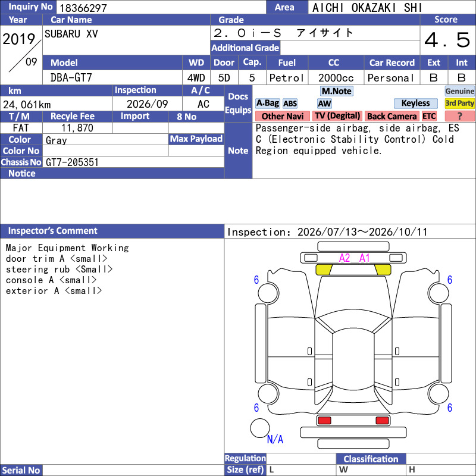Viewport: 476px width, 476px height.
Task: Select the AW equipment badge
Action: coord(324,104)
